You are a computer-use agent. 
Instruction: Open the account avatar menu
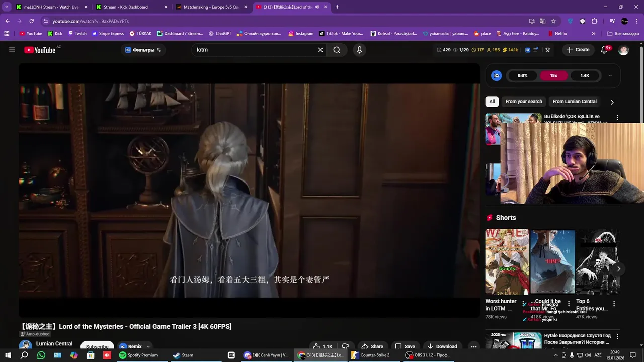pos(623,50)
